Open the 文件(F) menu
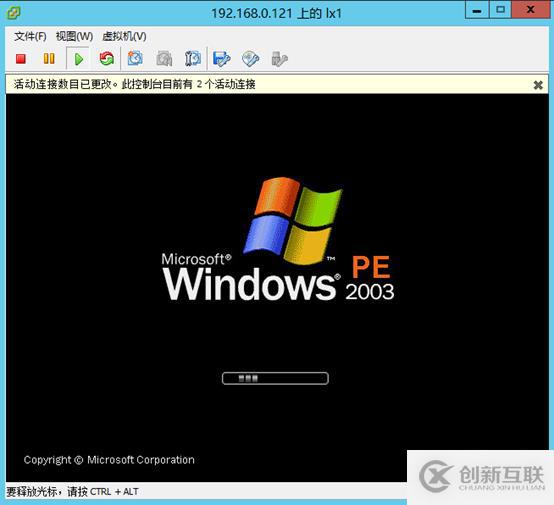This screenshot has width=554, height=505. (30, 36)
